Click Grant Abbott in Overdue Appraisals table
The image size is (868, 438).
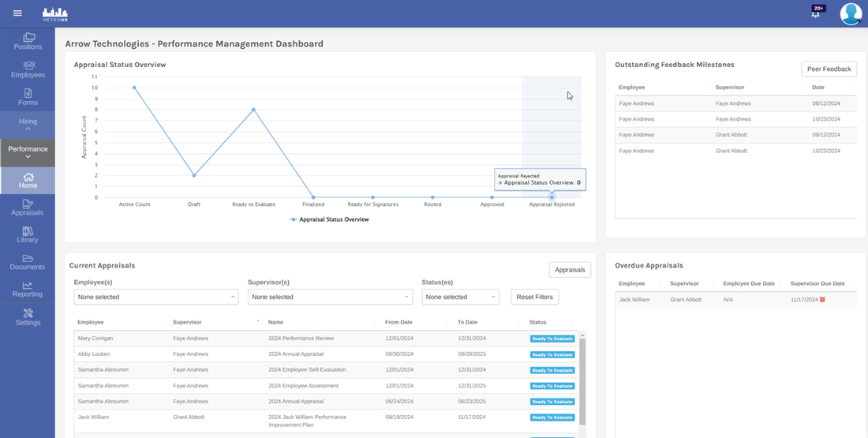coord(684,300)
